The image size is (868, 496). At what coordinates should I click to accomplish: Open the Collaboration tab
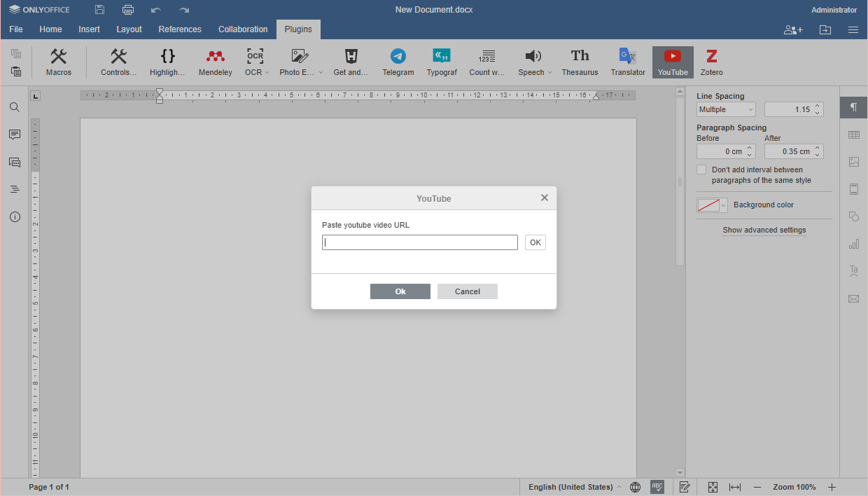point(243,29)
